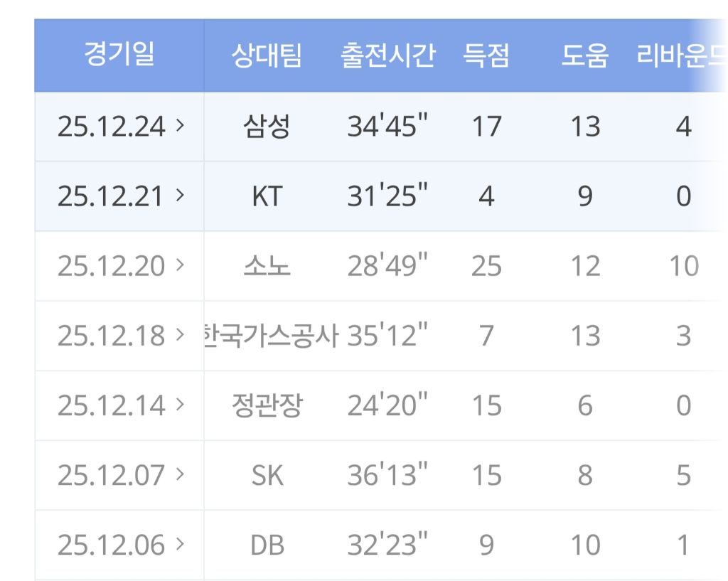Select the DB opponent cell

267,545
